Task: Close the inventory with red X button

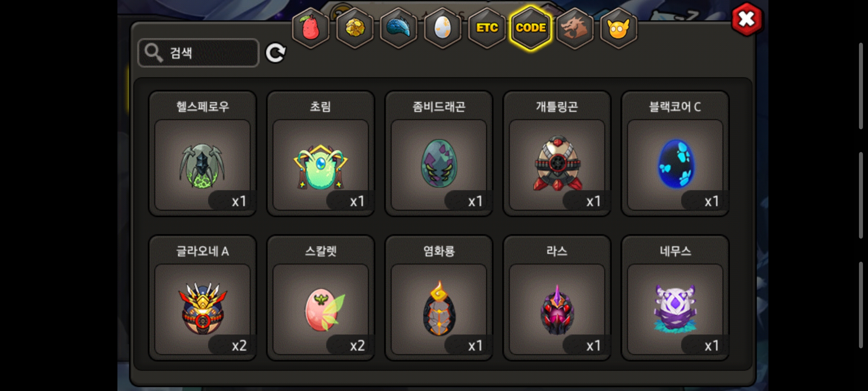Action: (x=746, y=19)
